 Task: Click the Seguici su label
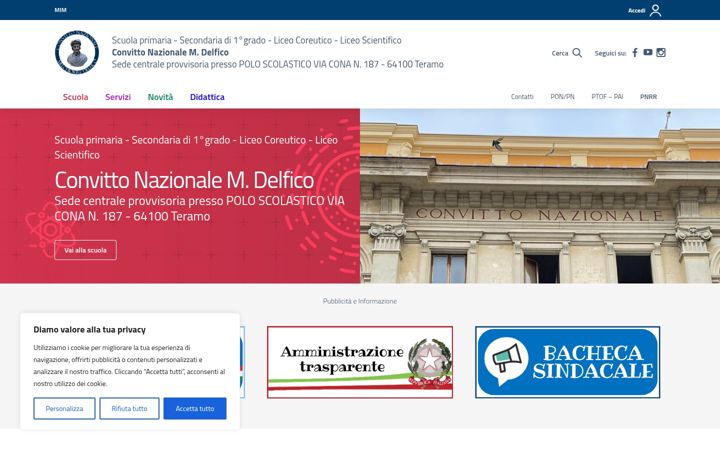[x=610, y=53]
